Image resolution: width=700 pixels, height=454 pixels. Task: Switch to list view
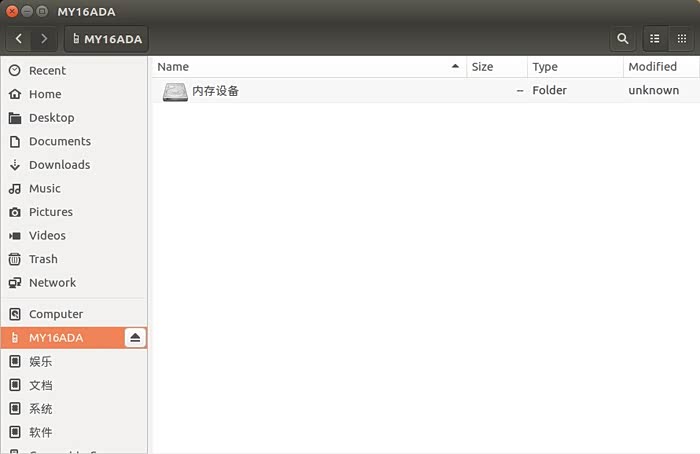coord(655,39)
